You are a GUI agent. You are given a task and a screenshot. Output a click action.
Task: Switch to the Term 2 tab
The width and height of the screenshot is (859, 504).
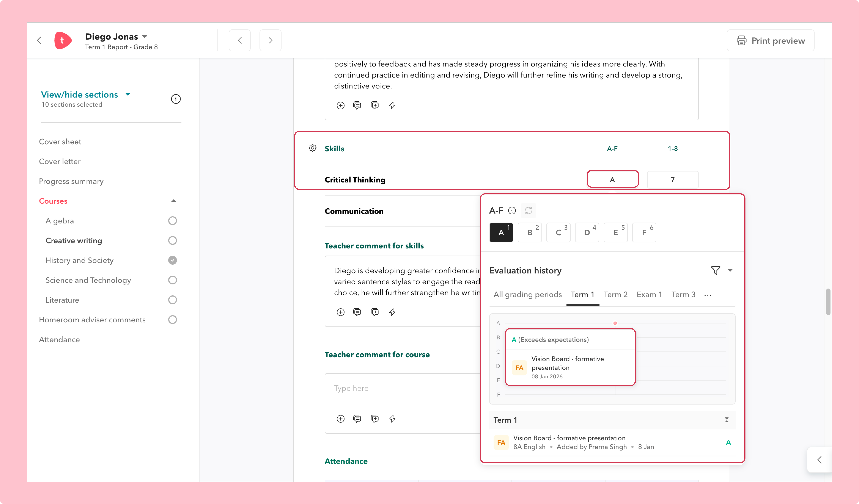click(x=616, y=295)
